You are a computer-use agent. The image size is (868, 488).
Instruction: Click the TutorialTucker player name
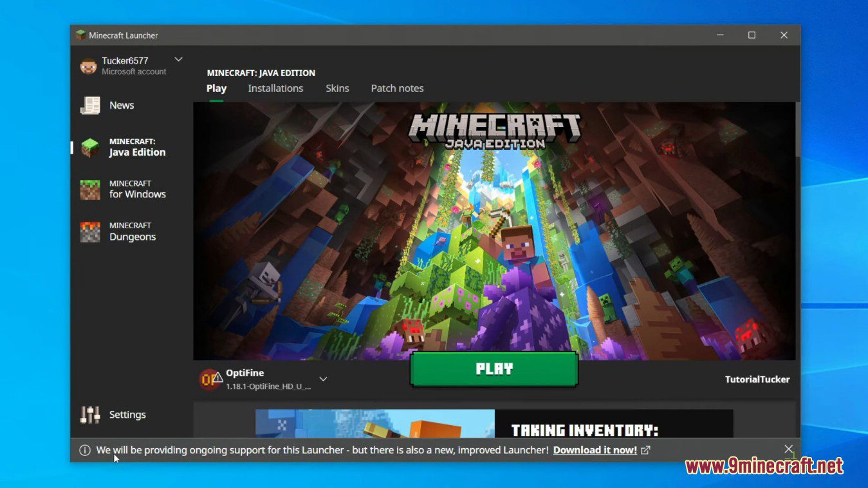[757, 379]
